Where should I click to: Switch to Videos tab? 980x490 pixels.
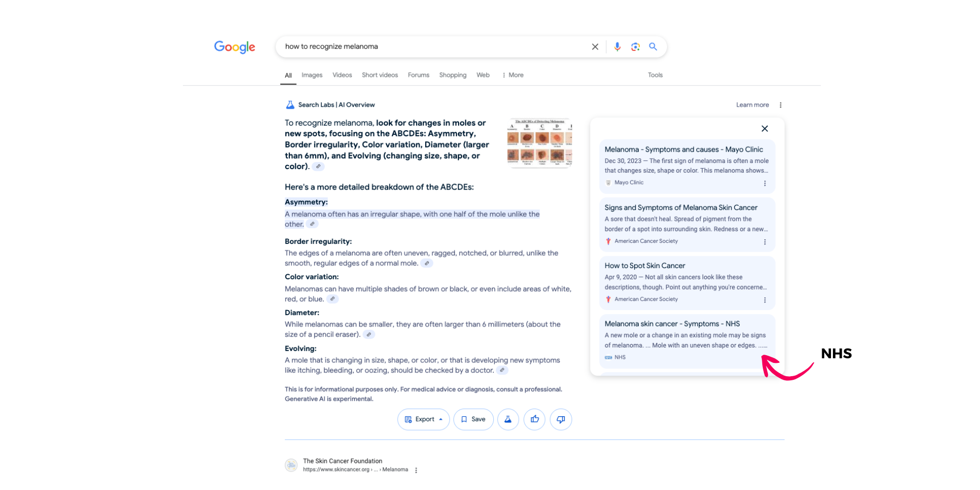pyautogui.click(x=342, y=75)
